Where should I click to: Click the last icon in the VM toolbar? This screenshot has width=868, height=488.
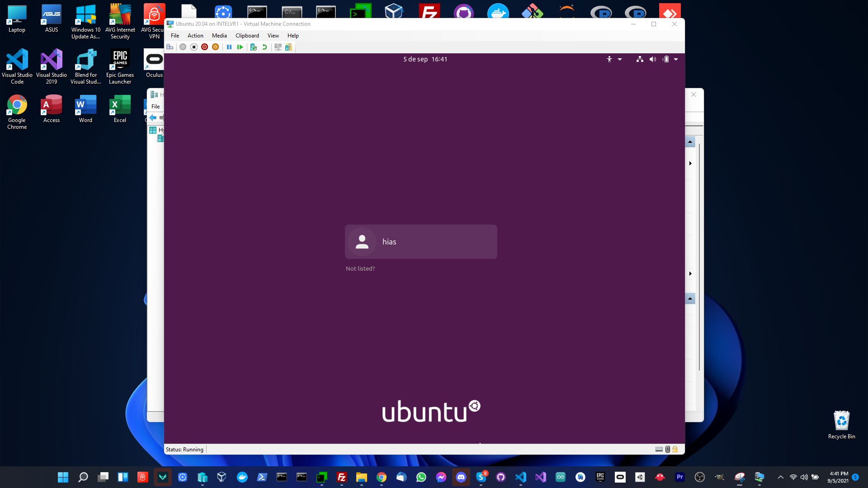pyautogui.click(x=289, y=47)
